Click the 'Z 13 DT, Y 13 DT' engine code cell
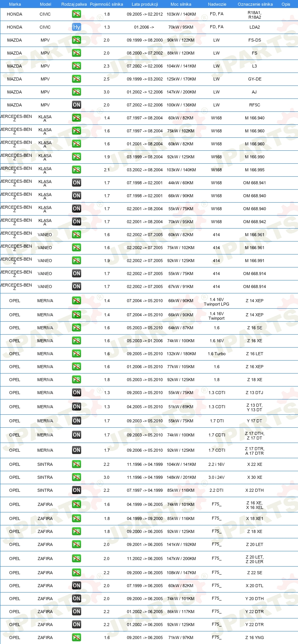Screen dimensions: 298x644 (x=254, y=407)
